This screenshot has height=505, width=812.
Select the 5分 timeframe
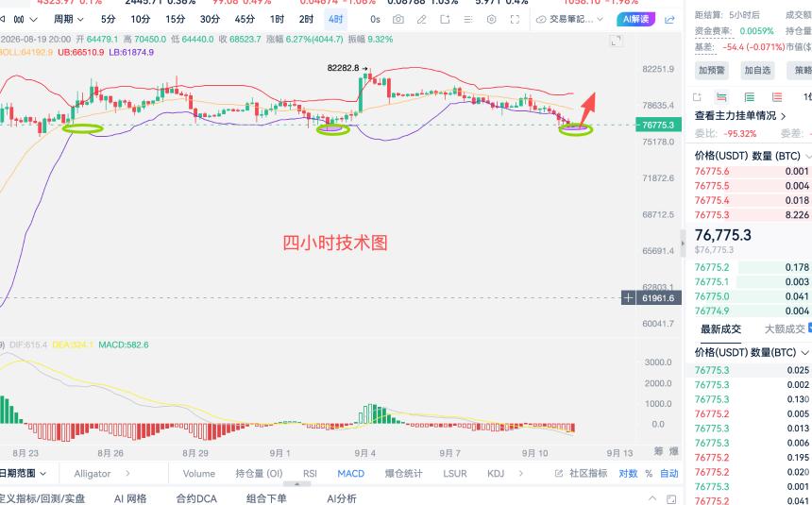(x=109, y=19)
